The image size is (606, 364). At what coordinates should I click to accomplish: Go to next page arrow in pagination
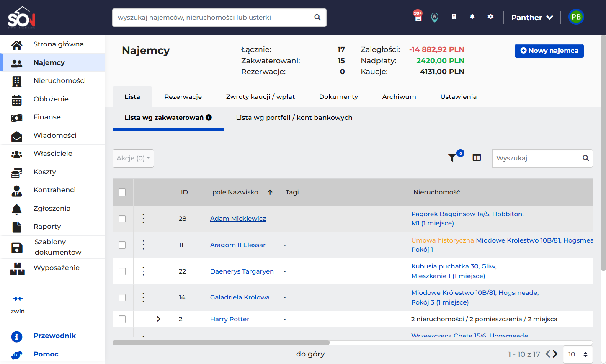pyautogui.click(x=555, y=354)
